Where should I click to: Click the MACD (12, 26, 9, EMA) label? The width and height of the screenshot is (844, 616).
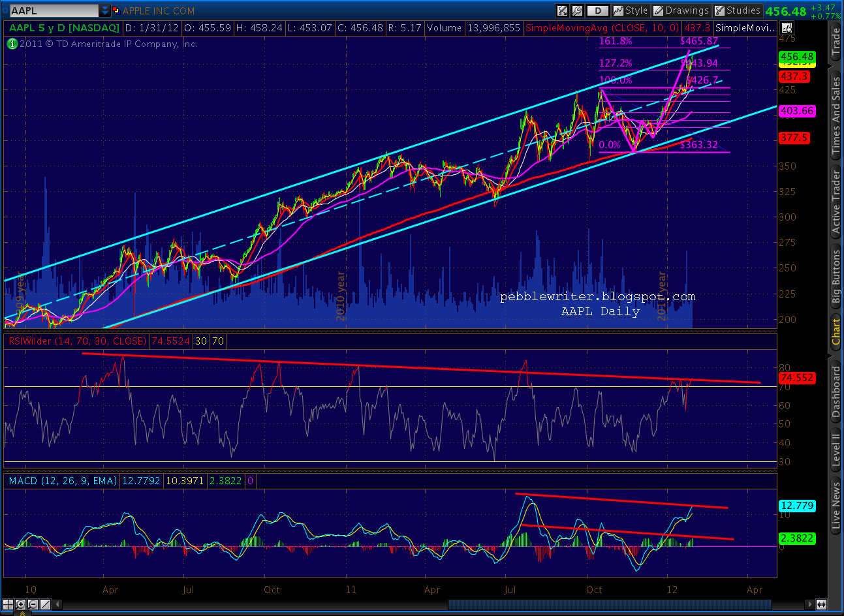click(63, 481)
